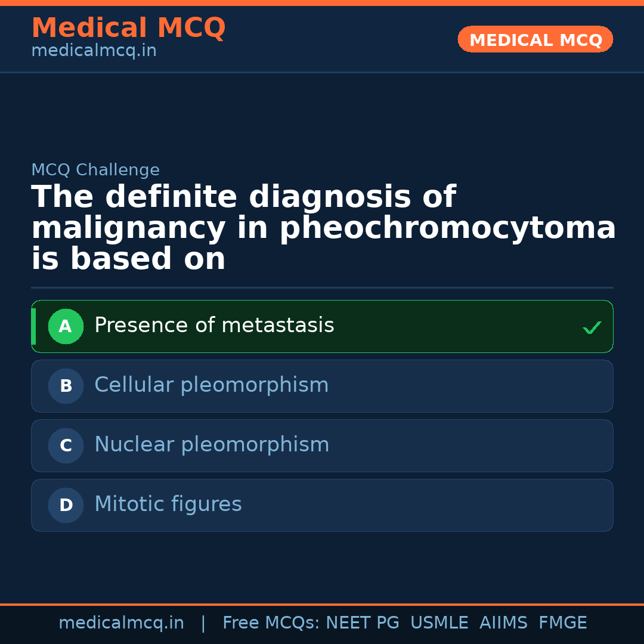Select answer Presence of metastasis
The image size is (644, 644).
214,326
